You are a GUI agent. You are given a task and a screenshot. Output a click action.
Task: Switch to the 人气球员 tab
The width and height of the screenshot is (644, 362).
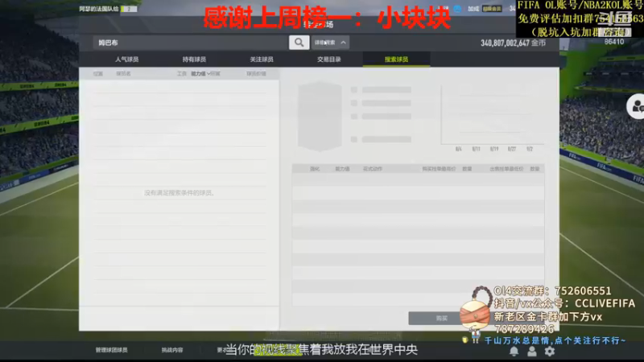point(126,60)
